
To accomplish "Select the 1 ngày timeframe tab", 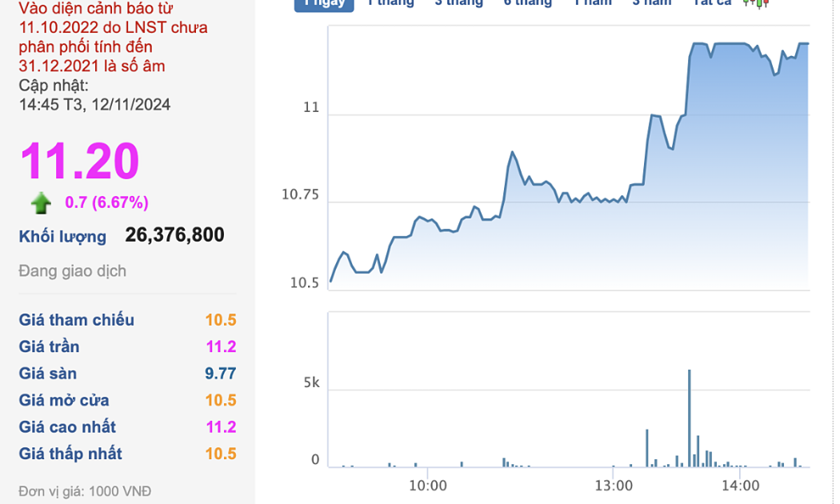I will pos(324,2).
